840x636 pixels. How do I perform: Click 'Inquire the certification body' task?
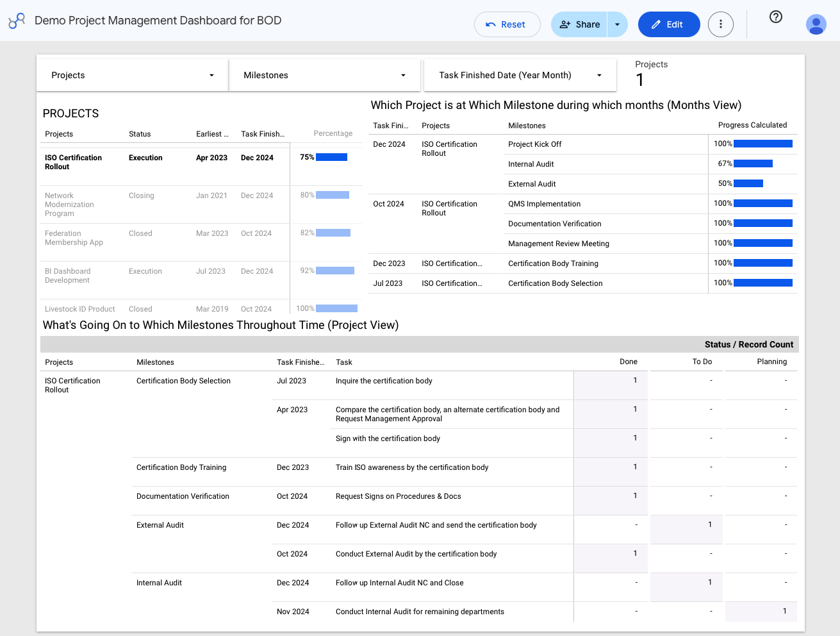pos(384,381)
